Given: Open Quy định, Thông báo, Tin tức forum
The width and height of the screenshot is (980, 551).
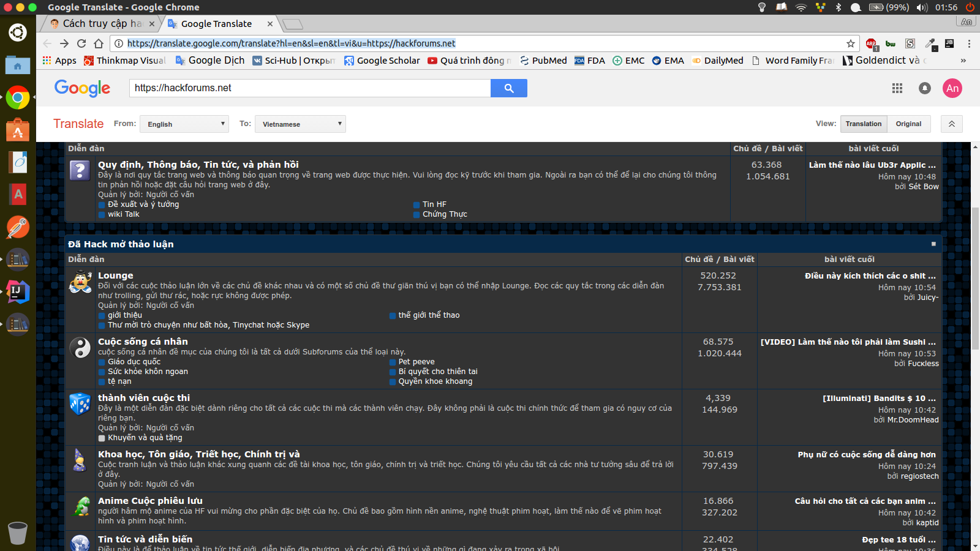Looking at the screenshot, I should pyautogui.click(x=198, y=165).
